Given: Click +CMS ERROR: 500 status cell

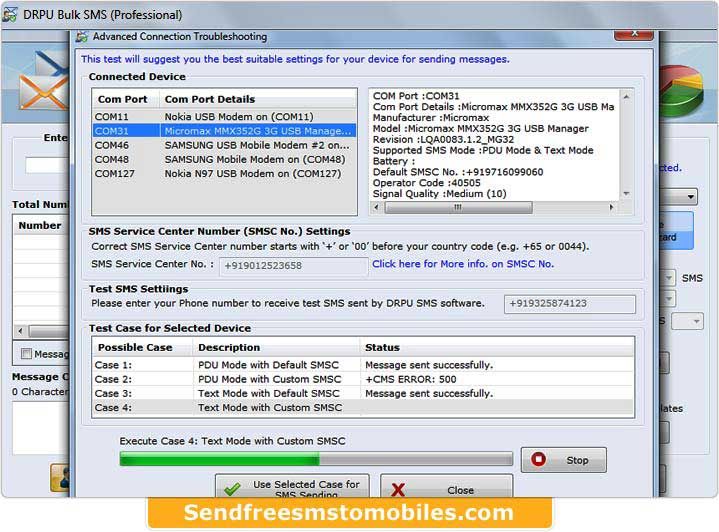Looking at the screenshot, I should [x=410, y=379].
